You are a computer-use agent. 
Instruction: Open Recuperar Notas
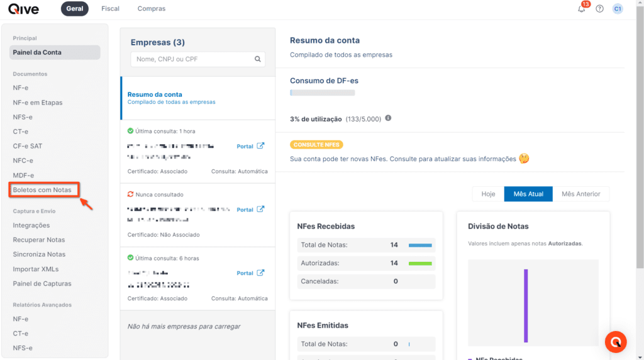pyautogui.click(x=38, y=240)
